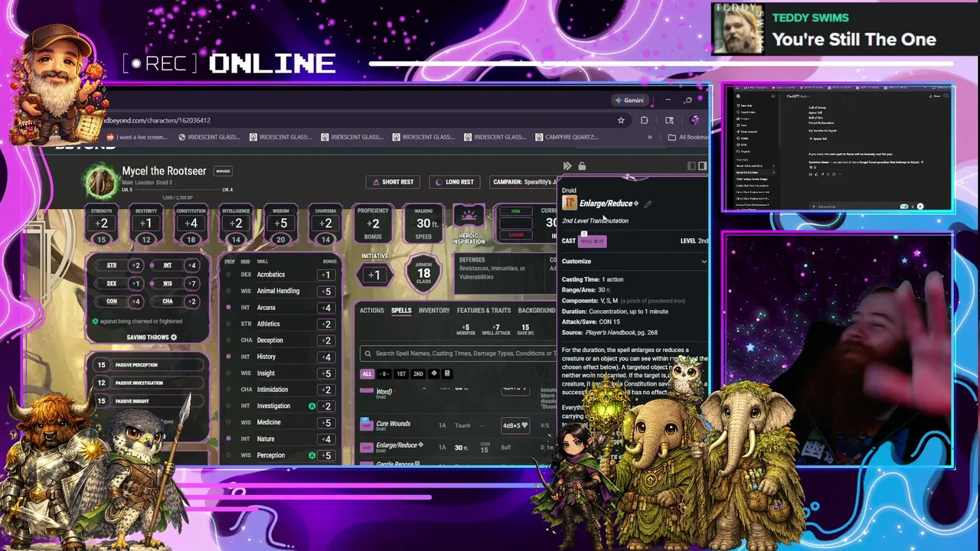The image size is (980, 551).
Task: Click the advantage icon next to Perception
Action: click(312, 455)
